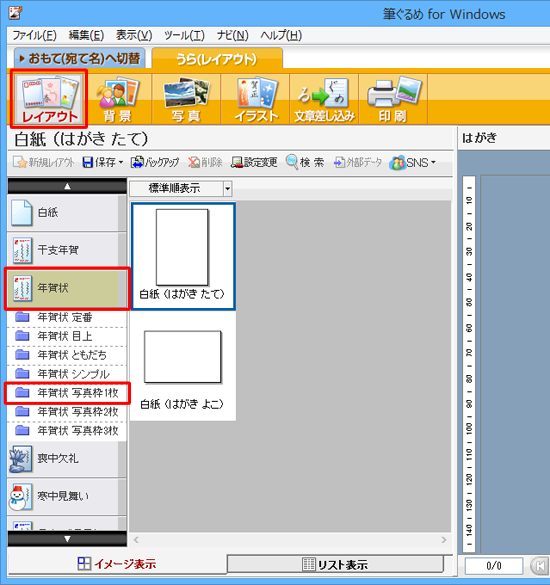Open the ファイル(F) menu

point(34,35)
